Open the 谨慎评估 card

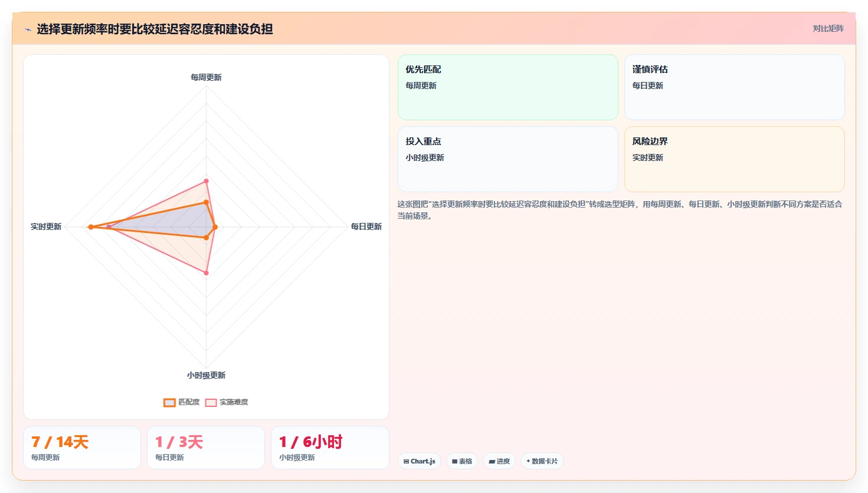click(x=735, y=87)
